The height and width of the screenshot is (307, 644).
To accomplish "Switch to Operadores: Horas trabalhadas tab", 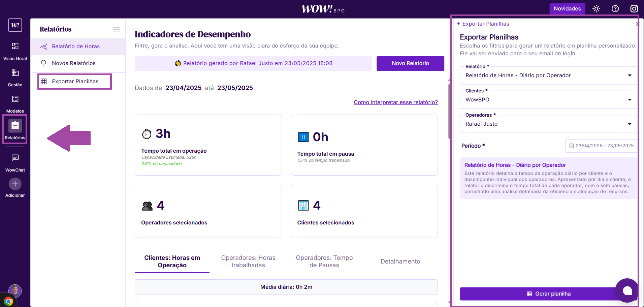I will (248, 262).
